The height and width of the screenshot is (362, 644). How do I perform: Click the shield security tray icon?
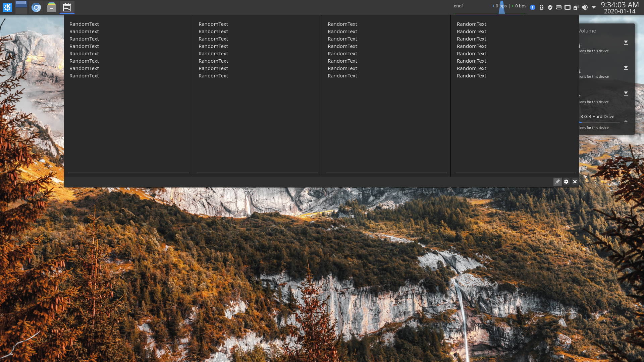pyautogui.click(x=550, y=7)
